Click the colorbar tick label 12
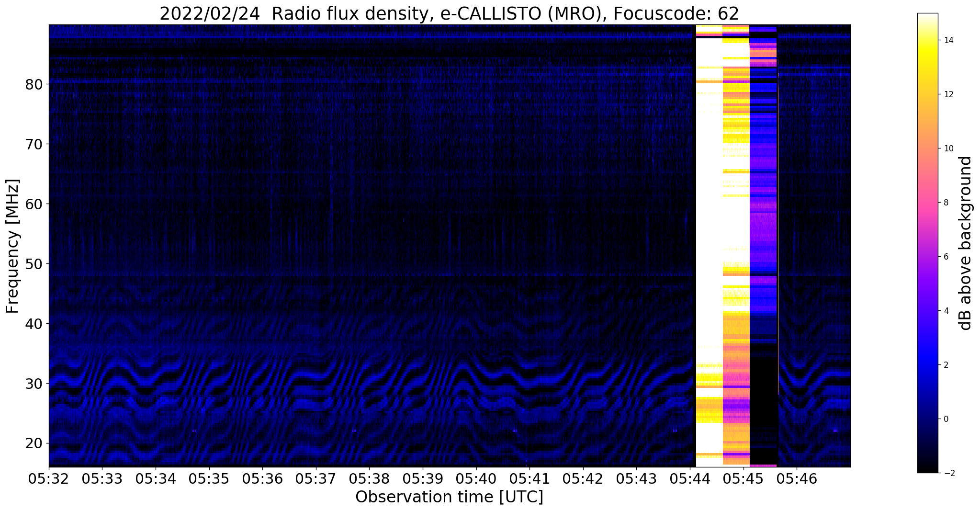 (x=947, y=94)
